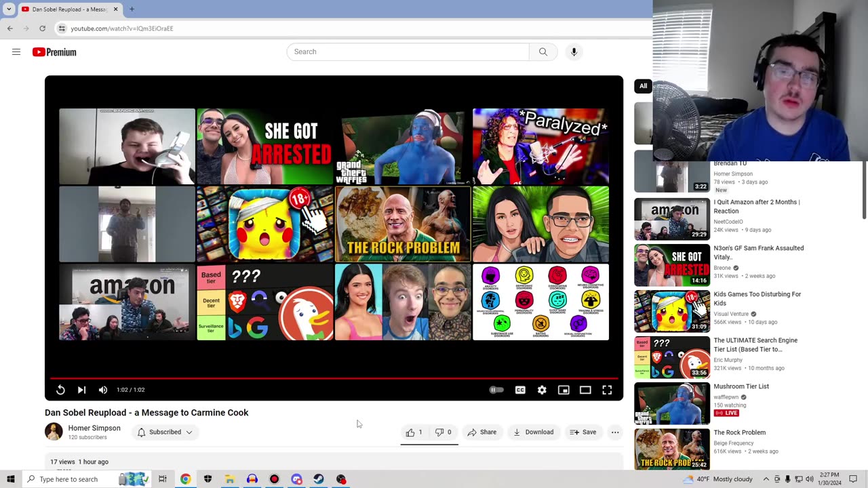Image resolution: width=868 pixels, height=488 pixels.
Task: Open 'Kids Games Too Disturbing For Kids'
Action: tap(757, 298)
